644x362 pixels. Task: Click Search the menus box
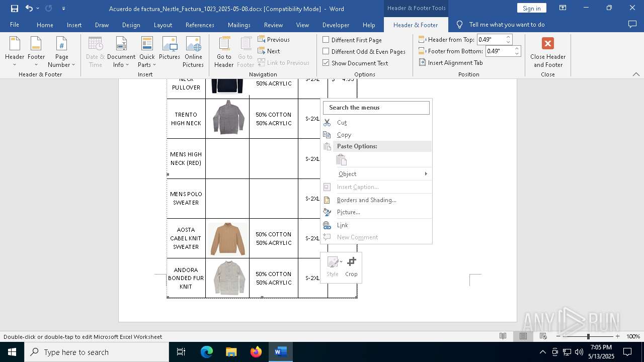[x=376, y=107]
